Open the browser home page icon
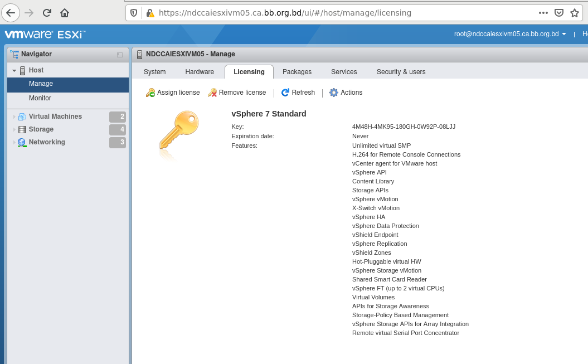The height and width of the screenshot is (364, 588). click(x=65, y=13)
